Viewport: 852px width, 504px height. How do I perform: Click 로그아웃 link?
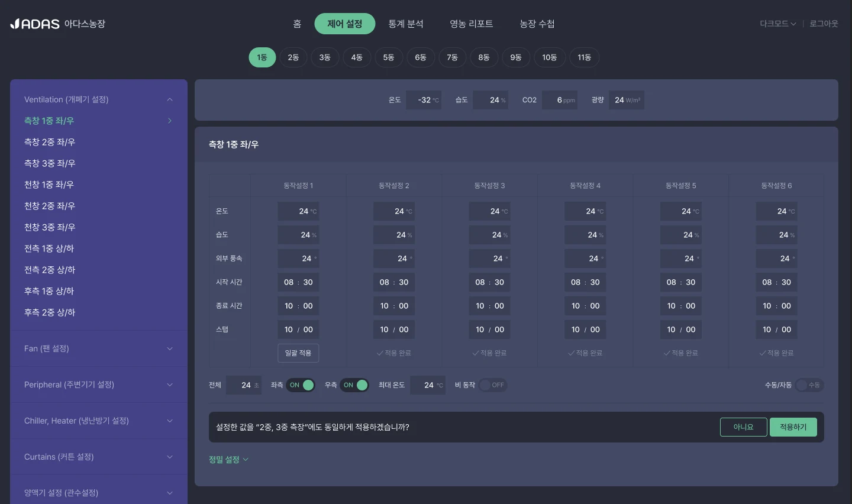point(824,24)
